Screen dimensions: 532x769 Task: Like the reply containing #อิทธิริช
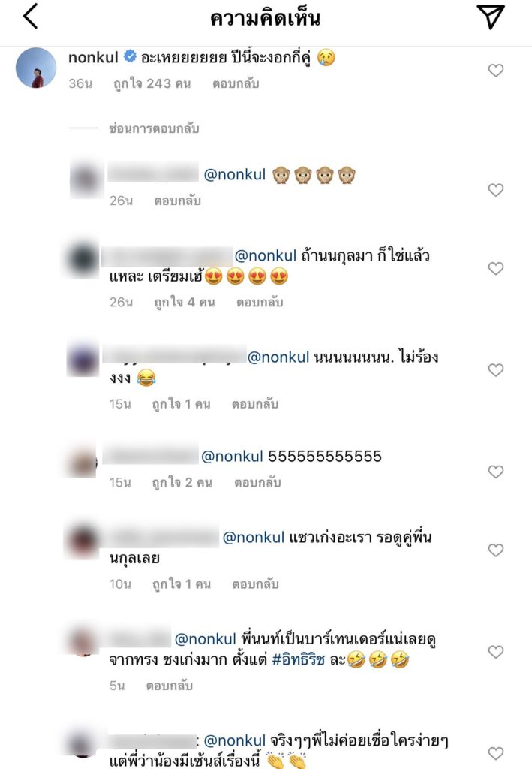496,651
